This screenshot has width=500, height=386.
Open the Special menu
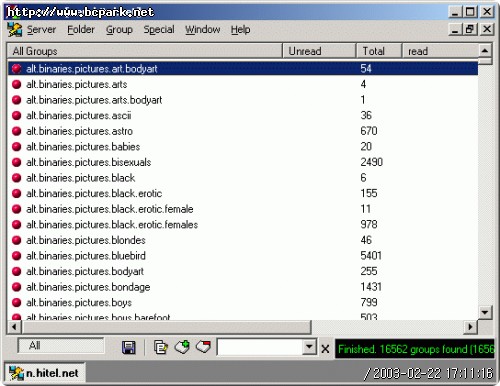[159, 30]
